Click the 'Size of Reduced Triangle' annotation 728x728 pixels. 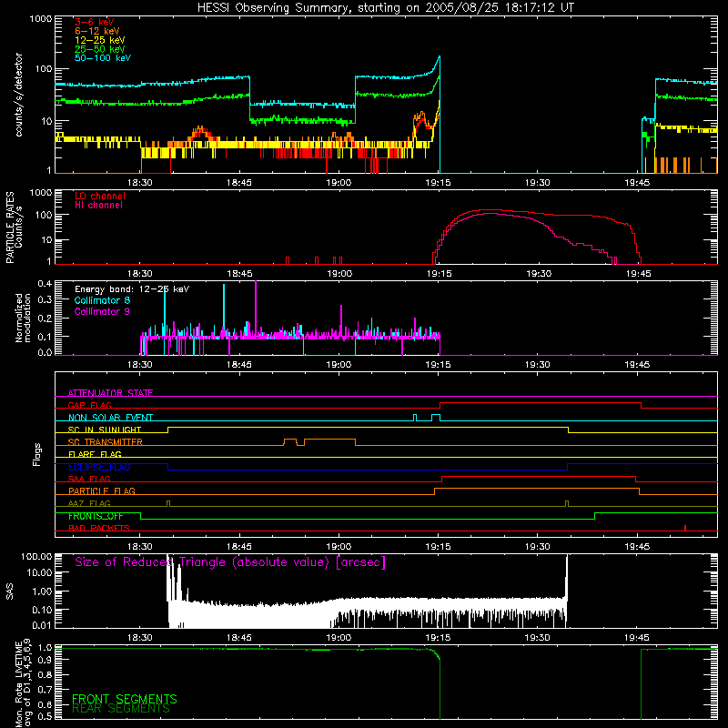tap(230, 562)
